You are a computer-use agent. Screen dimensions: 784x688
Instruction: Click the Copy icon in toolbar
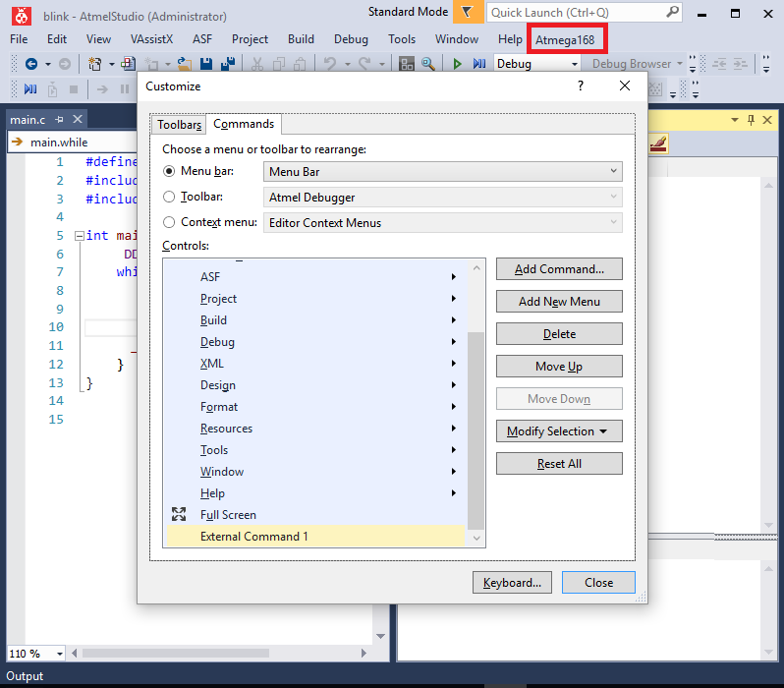click(279, 64)
